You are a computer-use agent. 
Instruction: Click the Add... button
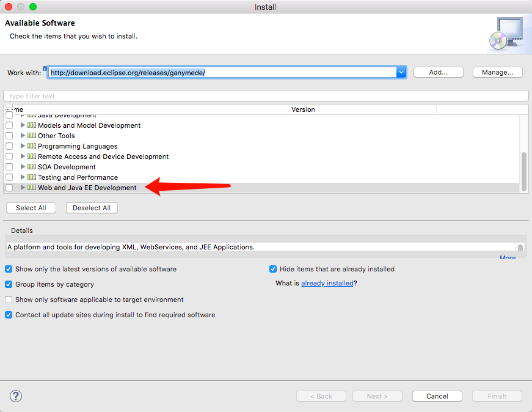click(x=439, y=72)
